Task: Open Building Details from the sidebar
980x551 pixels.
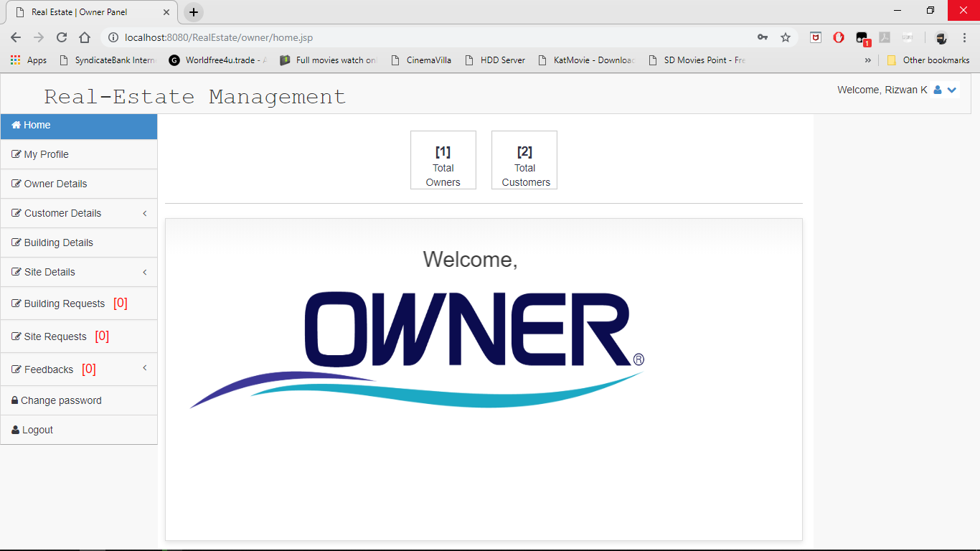Action: 79,242
